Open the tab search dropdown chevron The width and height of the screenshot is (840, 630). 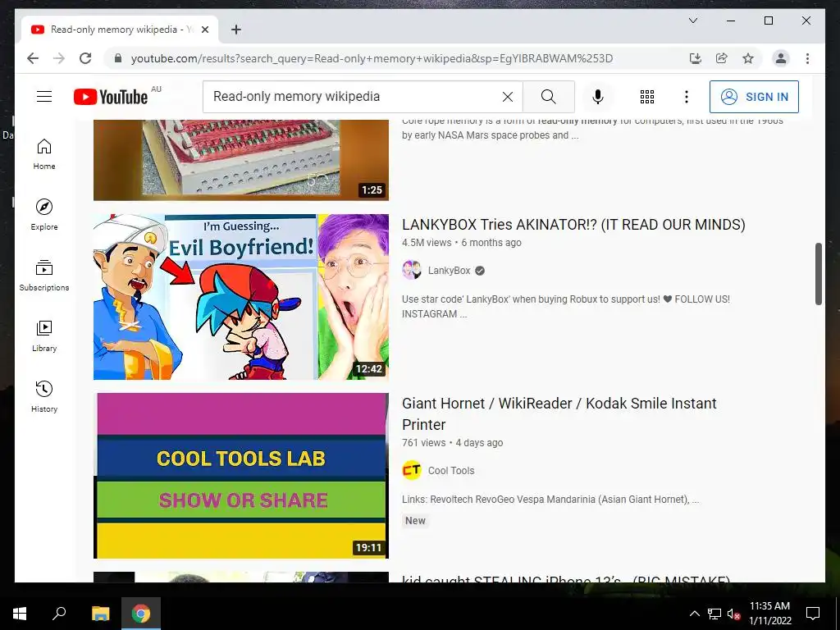[692, 21]
